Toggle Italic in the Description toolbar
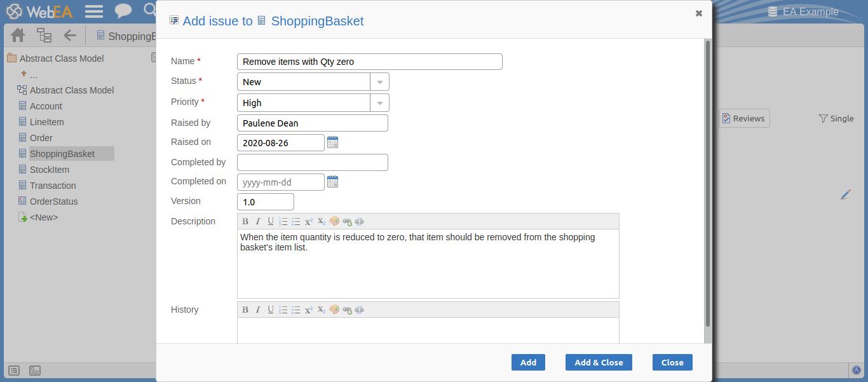 [258, 222]
